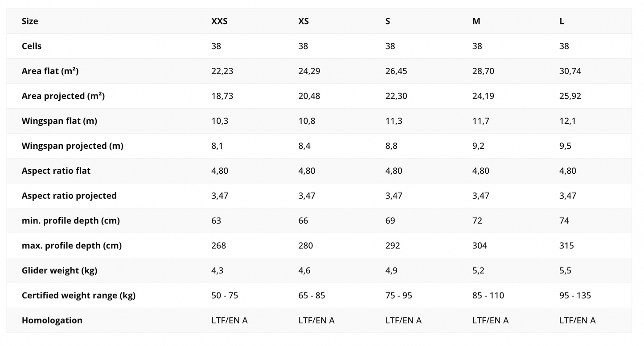The width and height of the screenshot is (644, 346).
Task: Click the XS Area flat value 24,29
Action: coord(309,71)
